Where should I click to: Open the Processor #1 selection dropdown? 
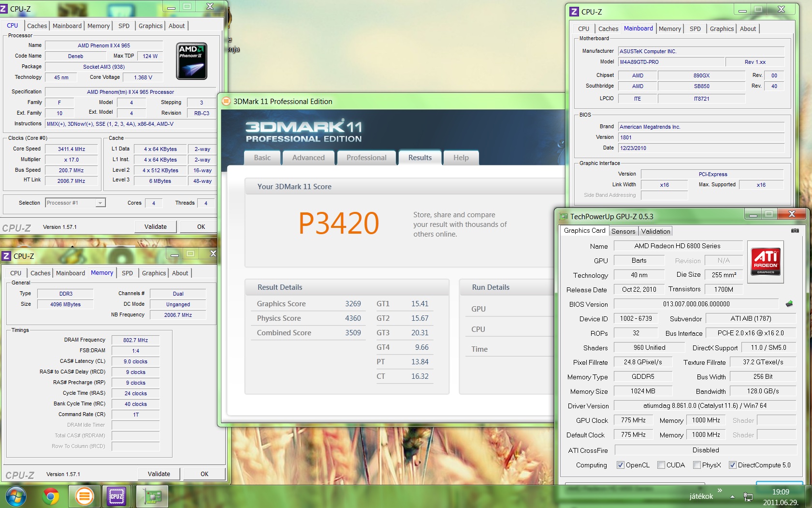point(75,203)
